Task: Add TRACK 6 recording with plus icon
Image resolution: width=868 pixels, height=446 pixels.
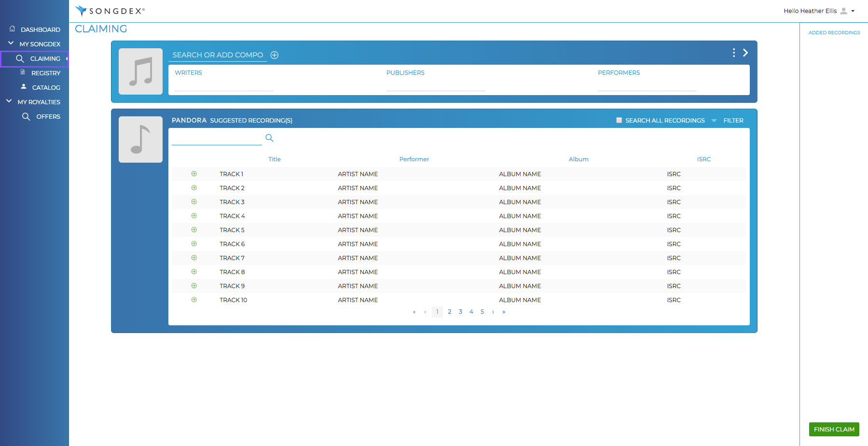Action: 194,244
